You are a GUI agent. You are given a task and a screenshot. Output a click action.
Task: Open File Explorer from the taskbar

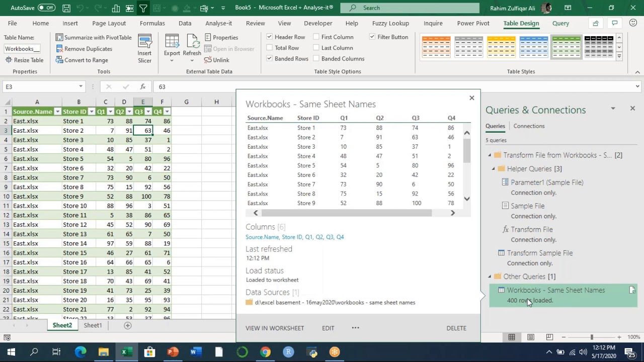[104, 352]
